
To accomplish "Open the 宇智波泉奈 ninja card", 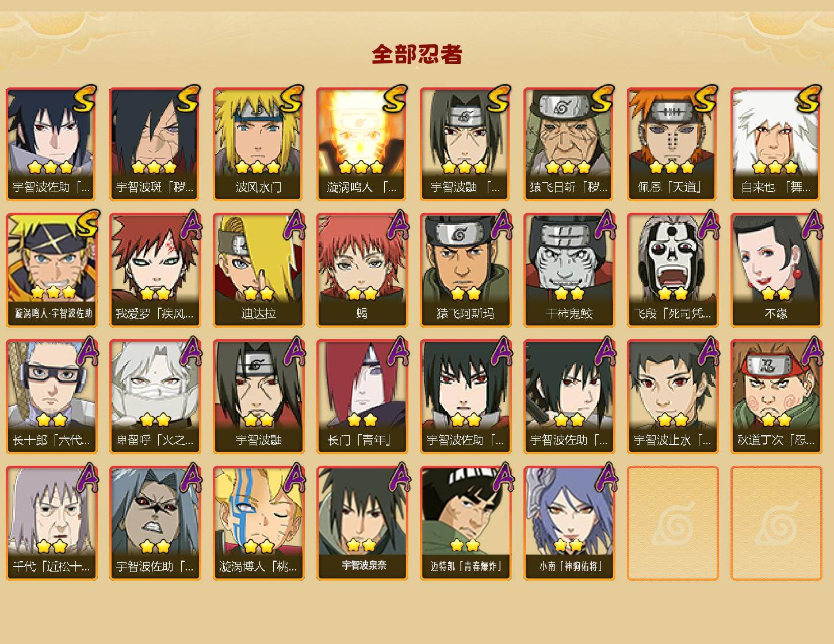I will 362,523.
